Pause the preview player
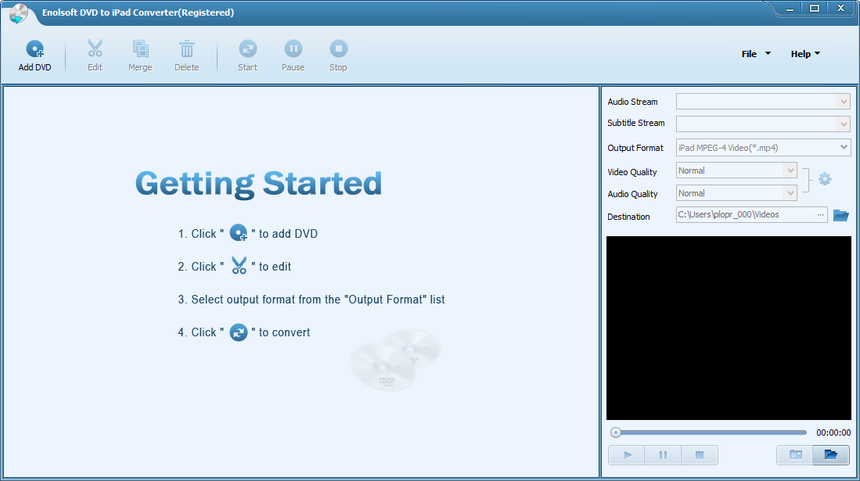Screen dimensions: 860x481 (x=663, y=455)
